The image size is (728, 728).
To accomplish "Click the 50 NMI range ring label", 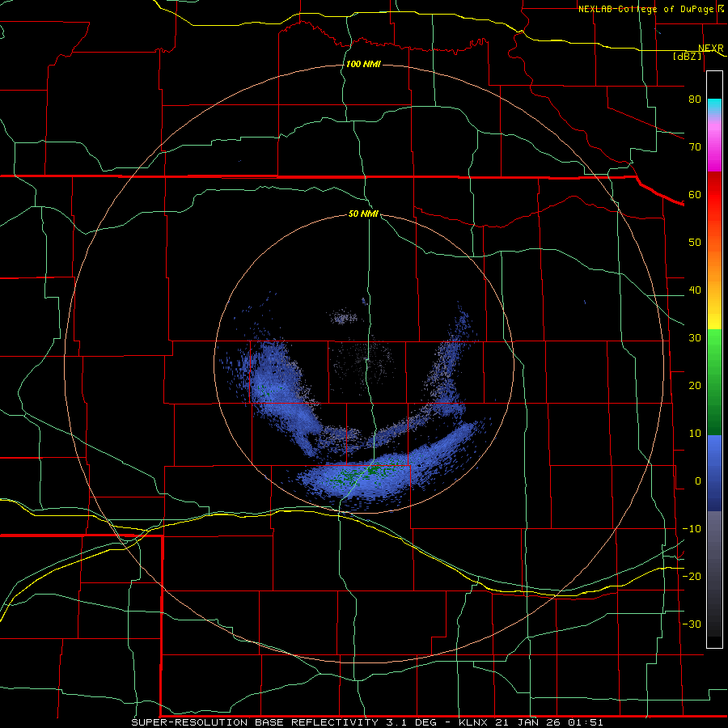I will [363, 214].
